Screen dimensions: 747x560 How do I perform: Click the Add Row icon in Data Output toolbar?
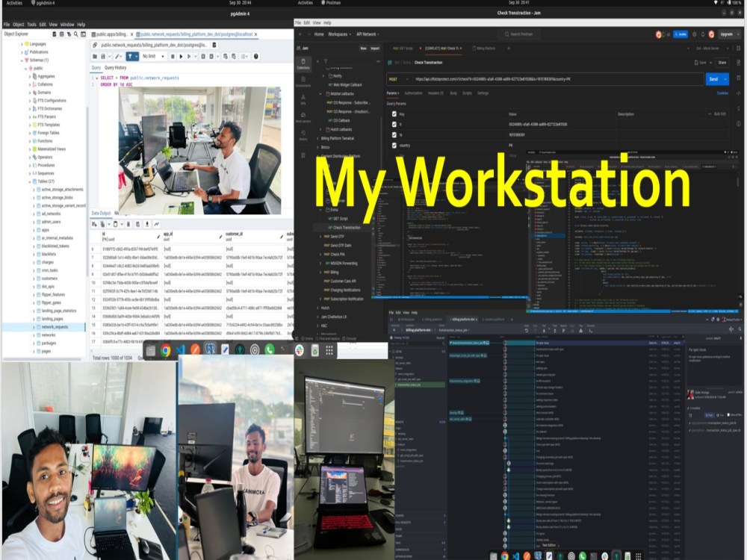(94, 224)
